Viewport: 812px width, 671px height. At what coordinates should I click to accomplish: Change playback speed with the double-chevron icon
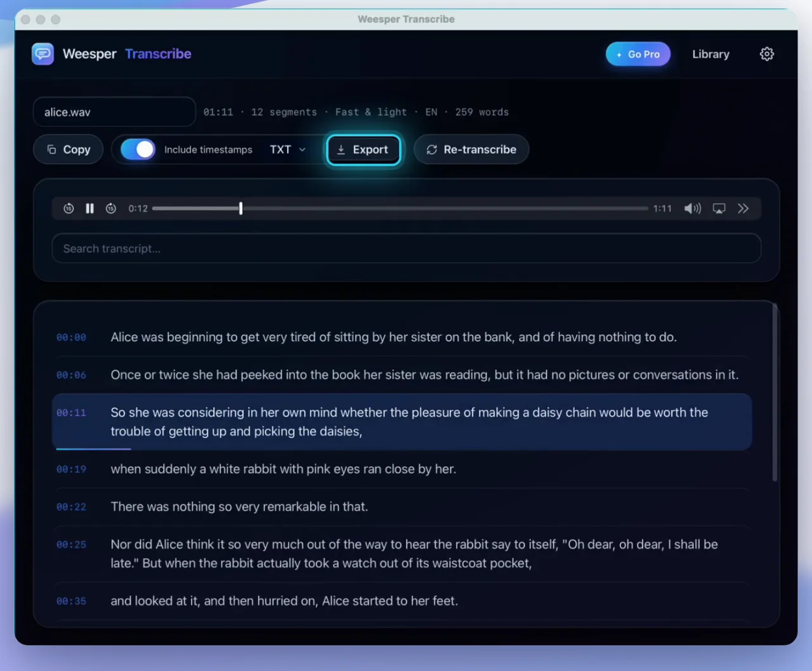tap(743, 209)
